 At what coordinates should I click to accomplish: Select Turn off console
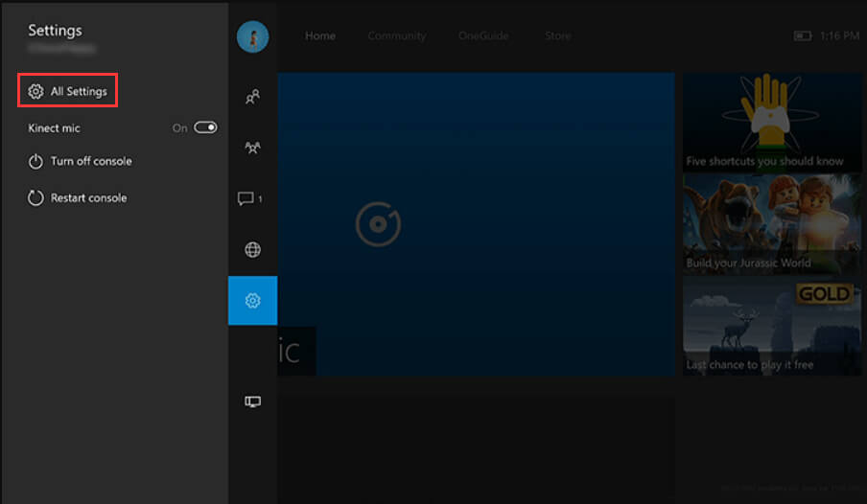(x=81, y=161)
